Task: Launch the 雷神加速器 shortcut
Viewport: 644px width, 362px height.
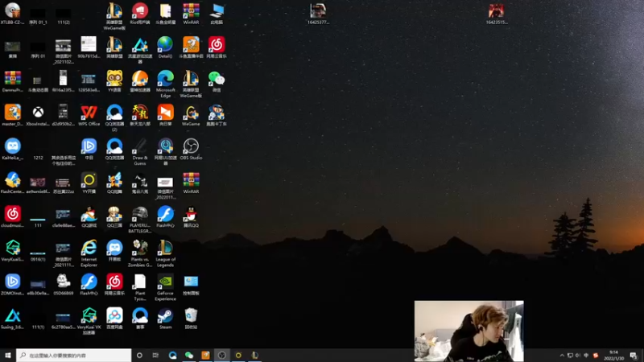Action: 139,81
